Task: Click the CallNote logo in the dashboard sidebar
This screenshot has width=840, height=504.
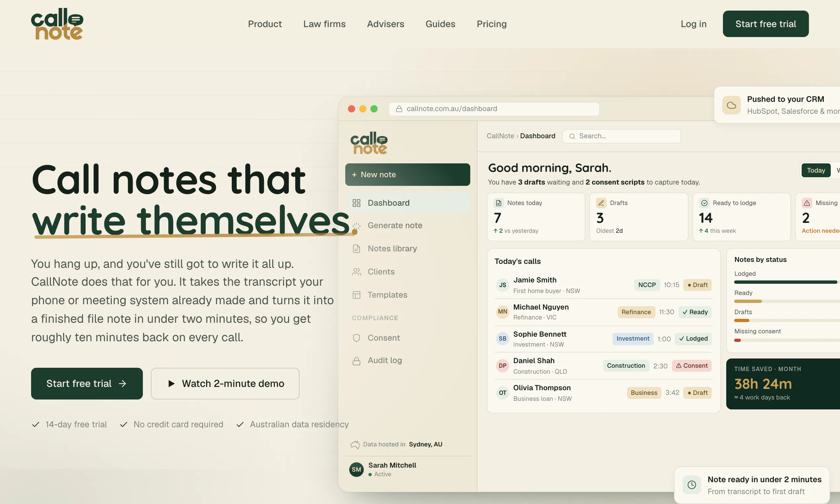Action: tap(369, 143)
